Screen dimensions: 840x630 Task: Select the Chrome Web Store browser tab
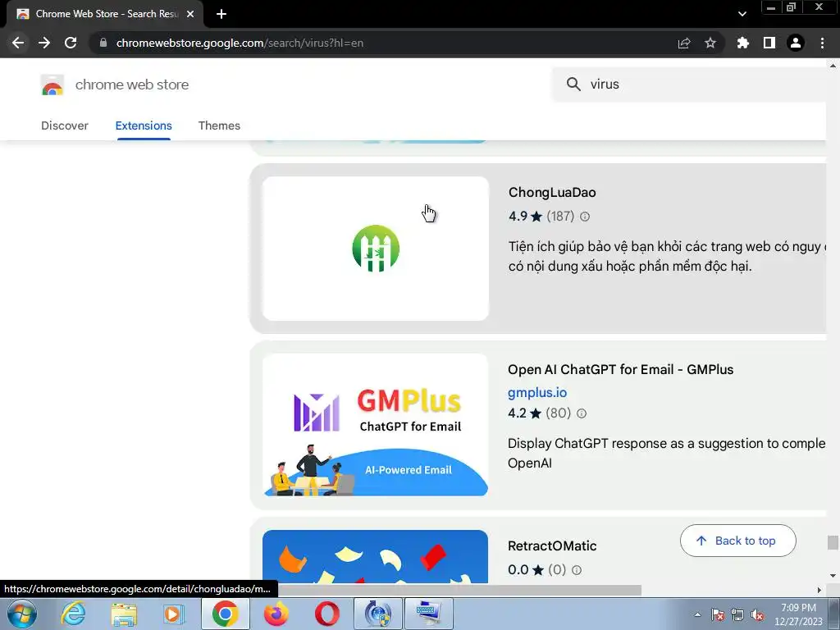coord(105,14)
